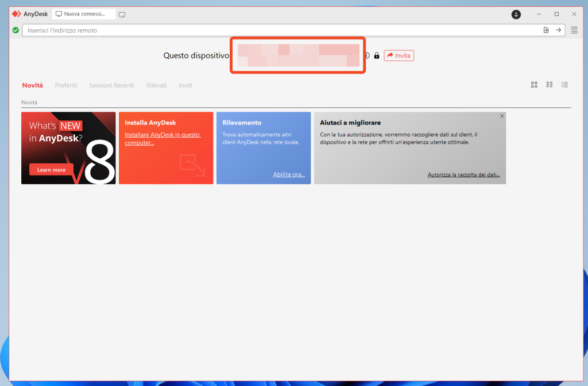Close the Aiutaci a migliorare card
This screenshot has height=386, width=588.
(x=502, y=116)
